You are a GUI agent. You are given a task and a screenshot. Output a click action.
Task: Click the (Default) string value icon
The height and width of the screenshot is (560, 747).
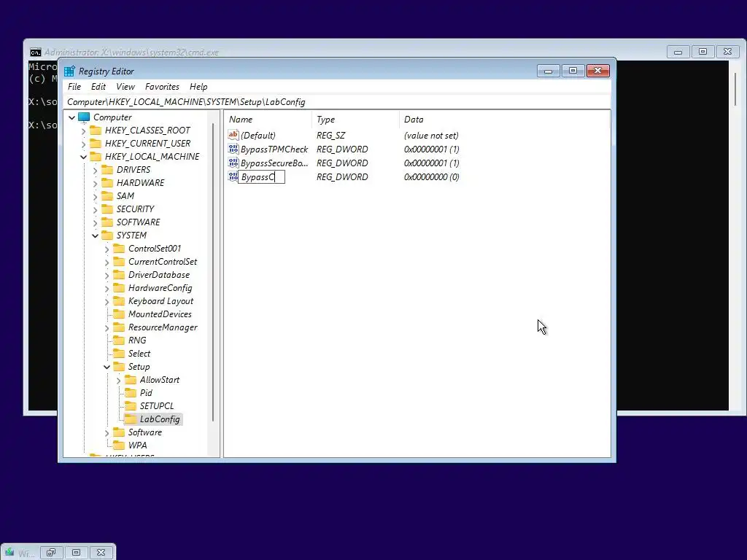coord(233,135)
